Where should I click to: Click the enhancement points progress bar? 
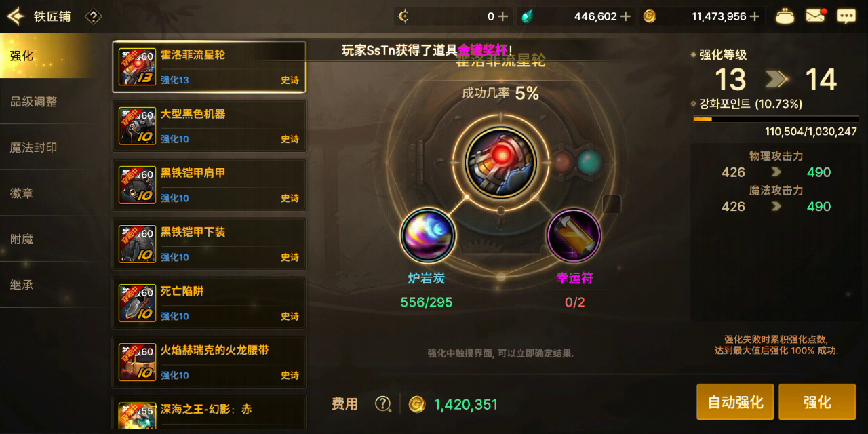coord(775,119)
